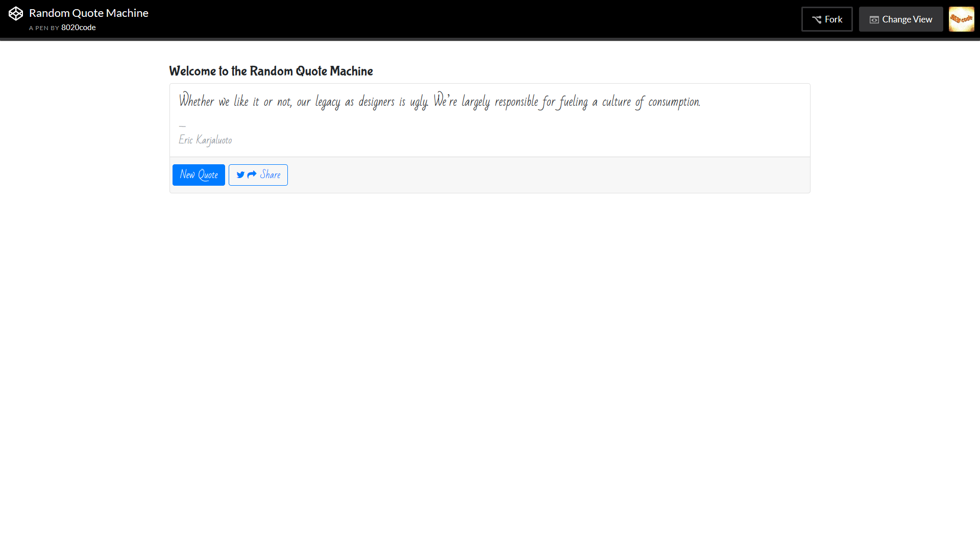Click the Welcome to the Random Quote Machine heading
Screen dimensions: 980x551
pyautogui.click(x=271, y=71)
